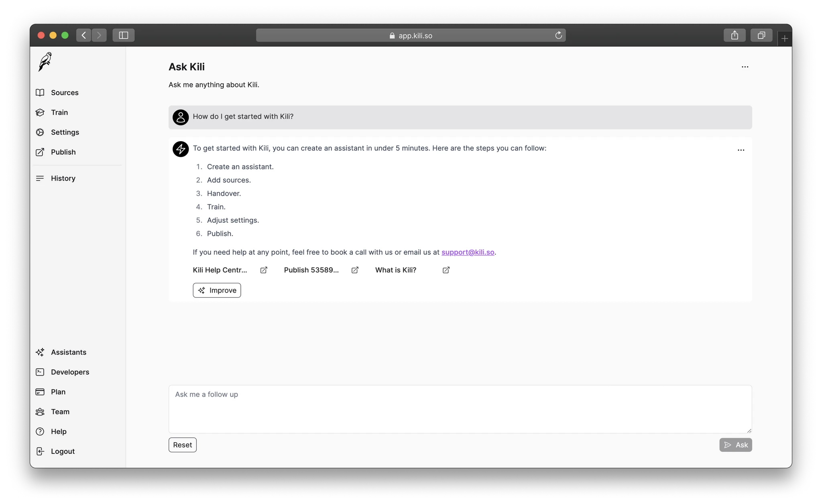Click the Reset button

pos(183,445)
